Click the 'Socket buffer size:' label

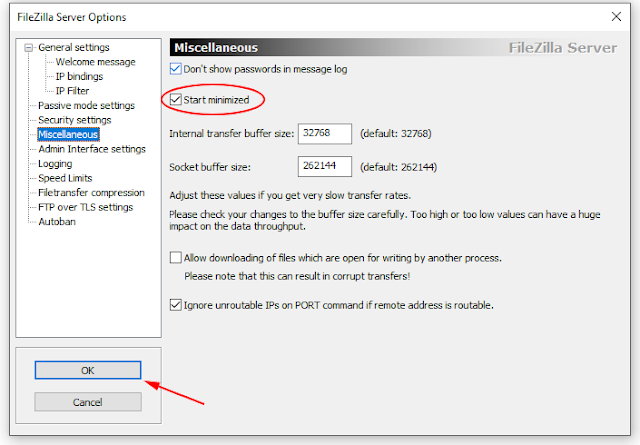point(210,167)
